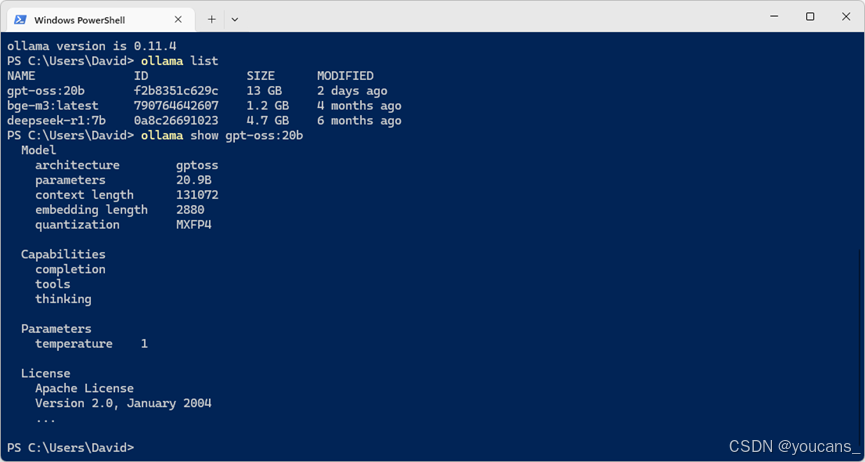This screenshot has width=865, height=462.
Task: Click the MODIFIED column header text
Action: (345, 76)
